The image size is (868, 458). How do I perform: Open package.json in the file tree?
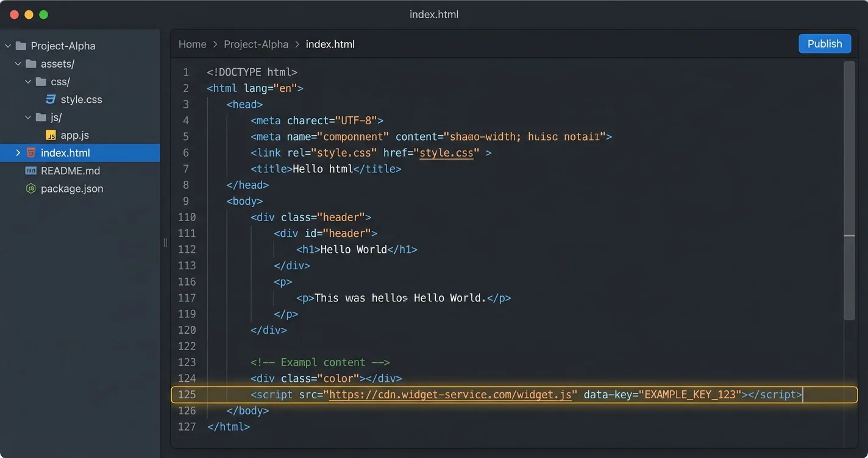pyautogui.click(x=72, y=189)
